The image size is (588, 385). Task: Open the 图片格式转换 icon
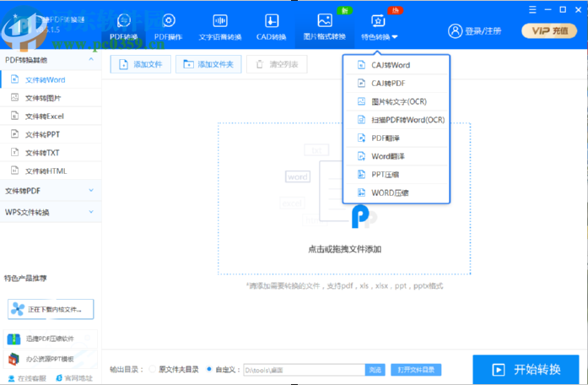(325, 20)
